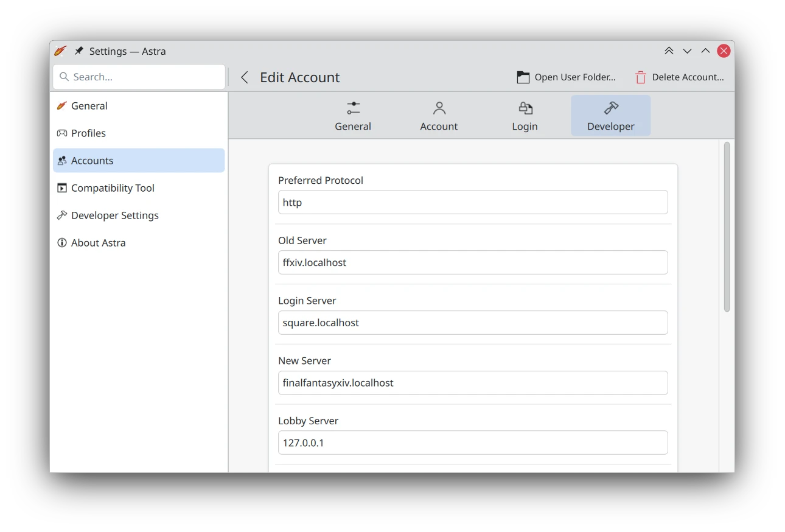Select Accounts in the sidebar
Screen dimensions: 785x532
[x=139, y=161]
